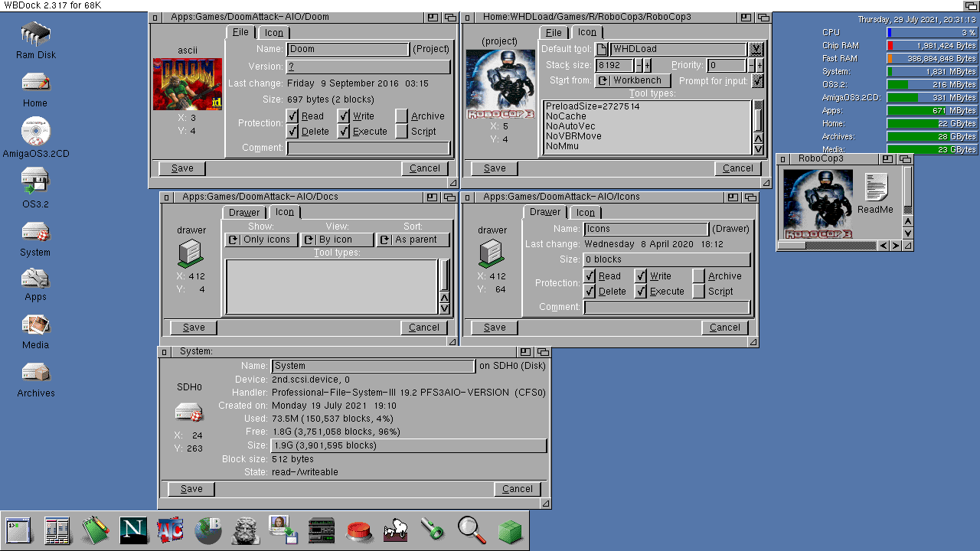Viewport: 980px width, 551px height.
Task: Cycle the Show 'Only icons' selector
Action: click(x=260, y=240)
